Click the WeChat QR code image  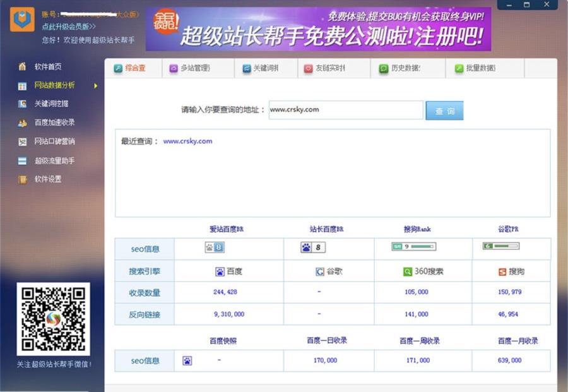[x=53, y=319]
